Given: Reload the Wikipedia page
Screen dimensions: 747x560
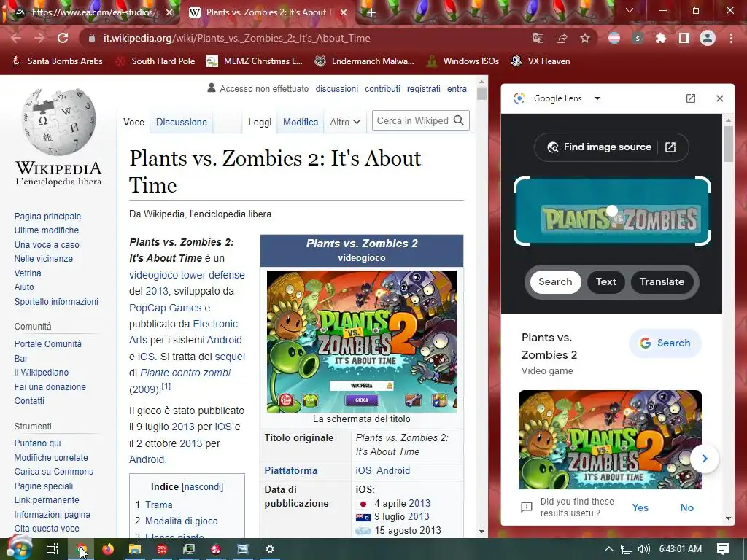Looking at the screenshot, I should [x=63, y=38].
